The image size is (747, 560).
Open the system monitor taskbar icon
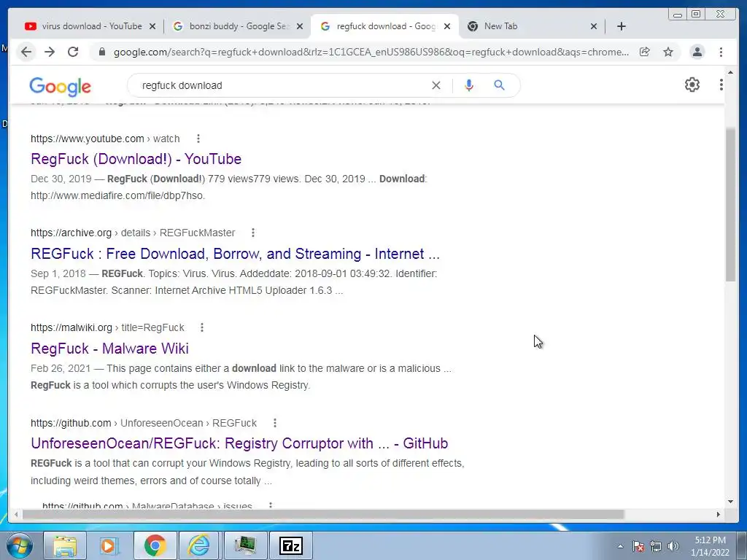pyautogui.click(x=245, y=545)
